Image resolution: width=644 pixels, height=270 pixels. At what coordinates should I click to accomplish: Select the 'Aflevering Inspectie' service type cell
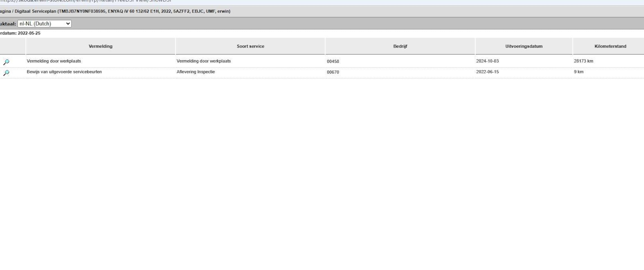[196, 72]
